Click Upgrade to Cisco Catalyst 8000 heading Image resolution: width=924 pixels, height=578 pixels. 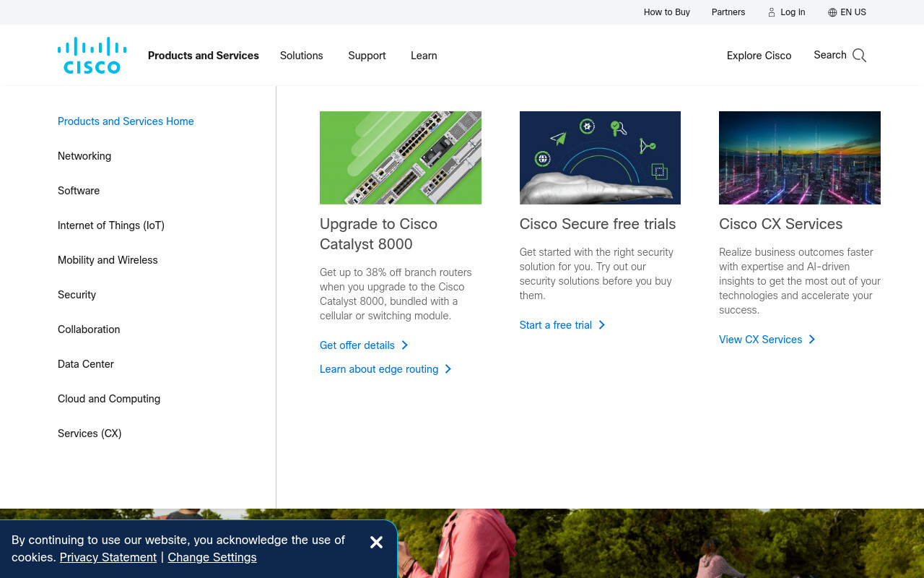click(378, 234)
